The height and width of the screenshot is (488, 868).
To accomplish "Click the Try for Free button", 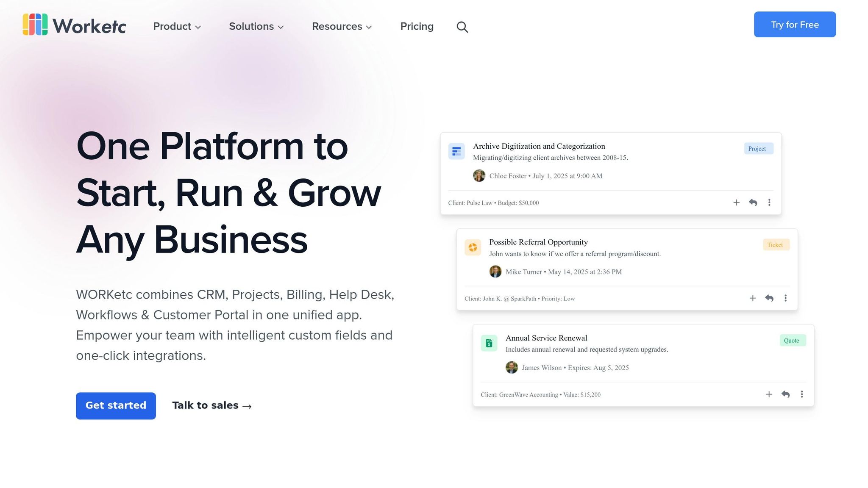I will (x=795, y=25).
